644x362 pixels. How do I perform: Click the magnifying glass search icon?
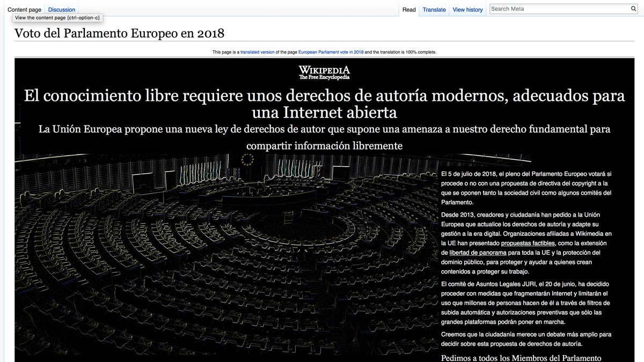coord(633,9)
